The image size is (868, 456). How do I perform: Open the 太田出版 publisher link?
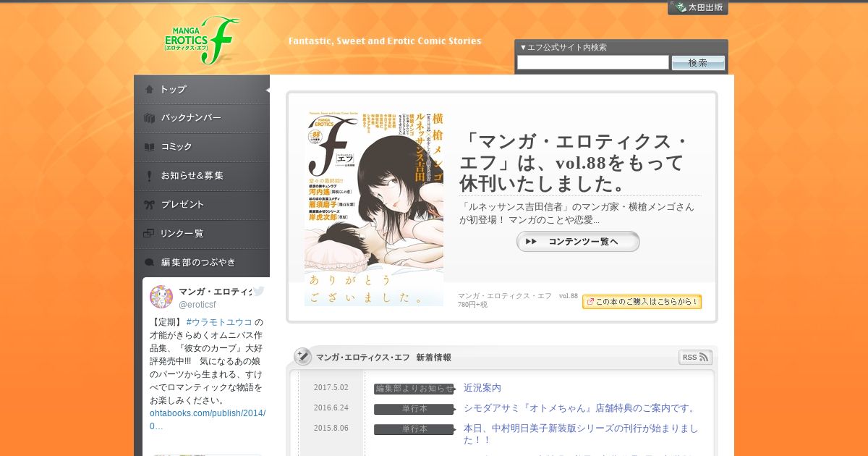[x=698, y=7]
